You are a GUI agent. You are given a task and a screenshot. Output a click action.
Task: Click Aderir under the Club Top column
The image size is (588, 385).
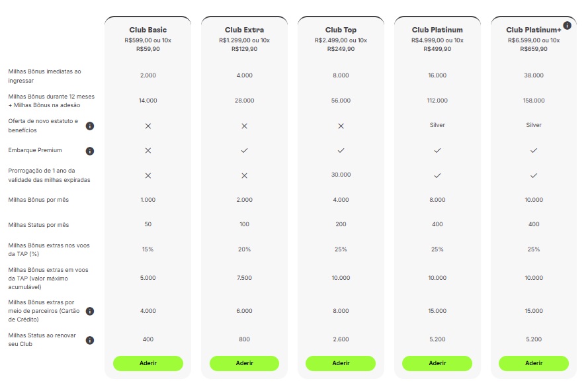(341, 363)
